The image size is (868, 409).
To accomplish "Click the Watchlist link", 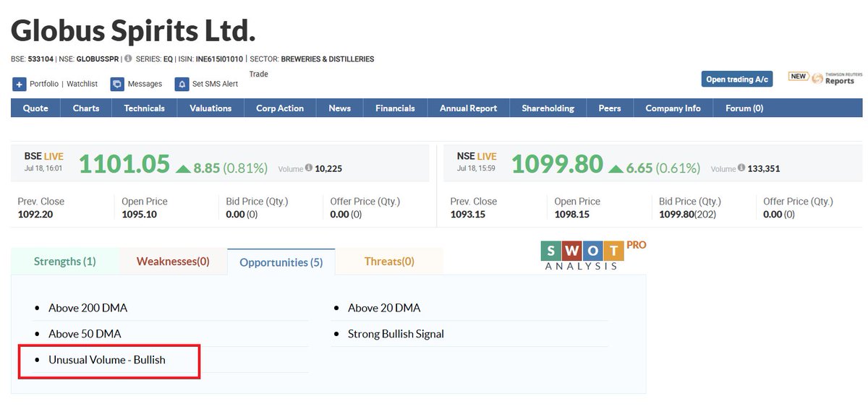I will 83,84.
